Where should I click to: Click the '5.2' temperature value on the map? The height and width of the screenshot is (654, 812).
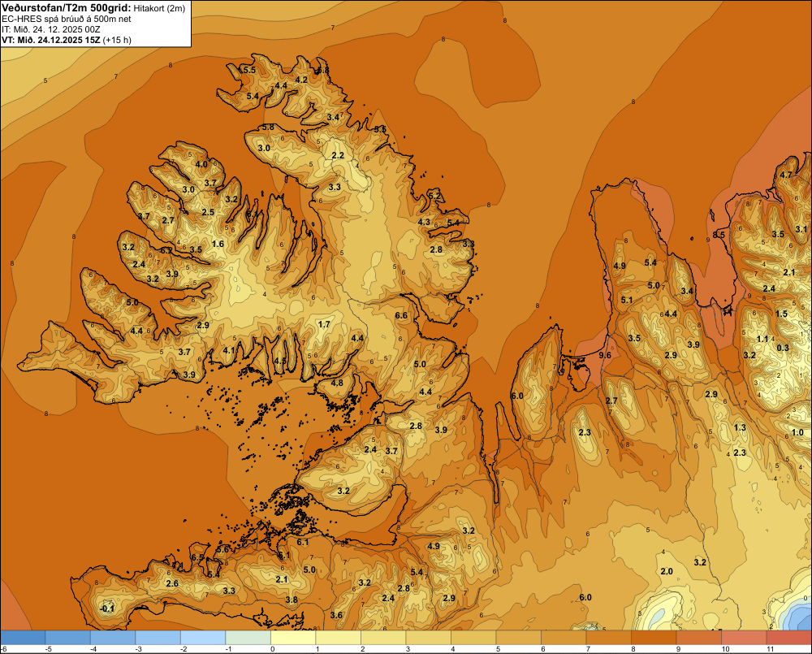tap(435, 195)
